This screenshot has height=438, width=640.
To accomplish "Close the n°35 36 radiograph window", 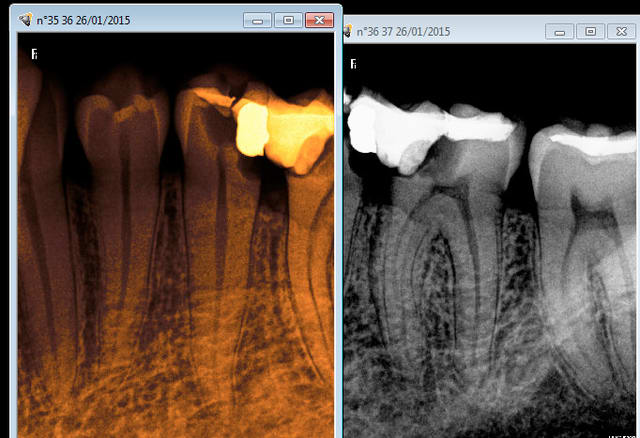I will point(318,20).
